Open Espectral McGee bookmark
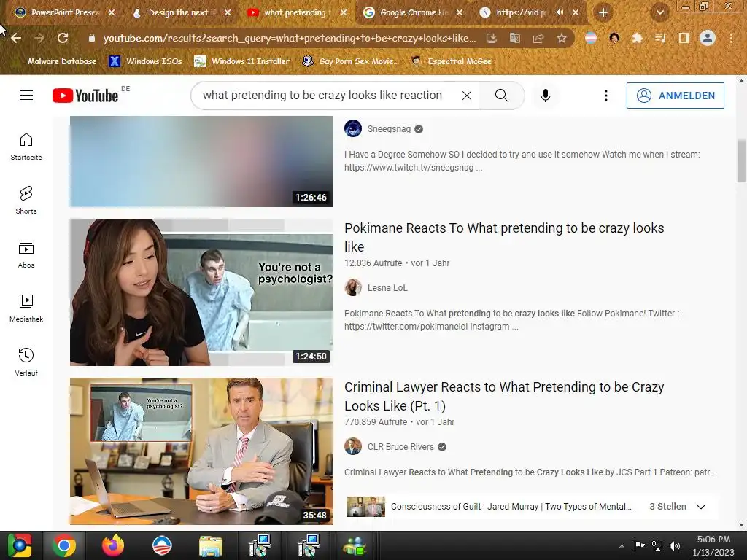The image size is (747, 560). click(451, 61)
